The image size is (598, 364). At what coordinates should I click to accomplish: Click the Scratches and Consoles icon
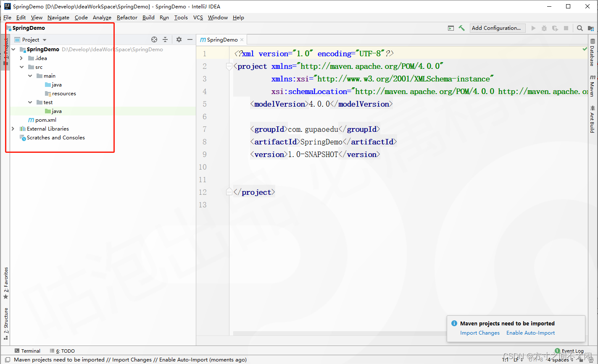pos(23,138)
